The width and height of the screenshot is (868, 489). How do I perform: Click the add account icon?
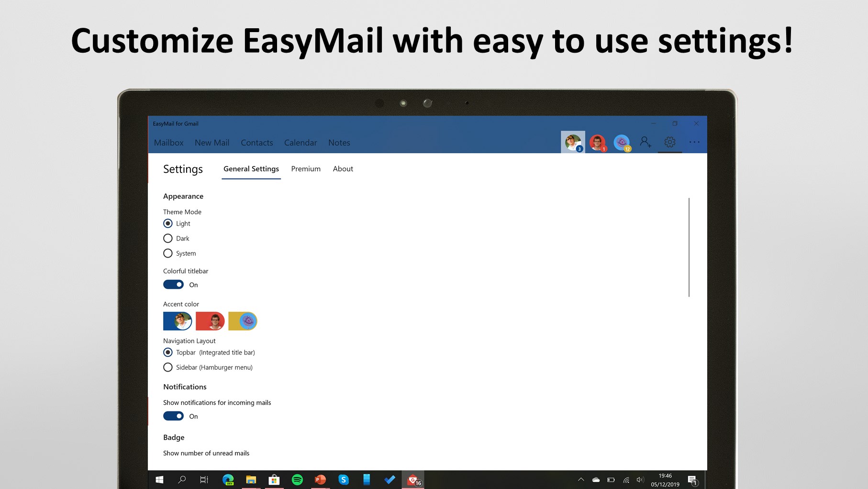pyautogui.click(x=645, y=142)
